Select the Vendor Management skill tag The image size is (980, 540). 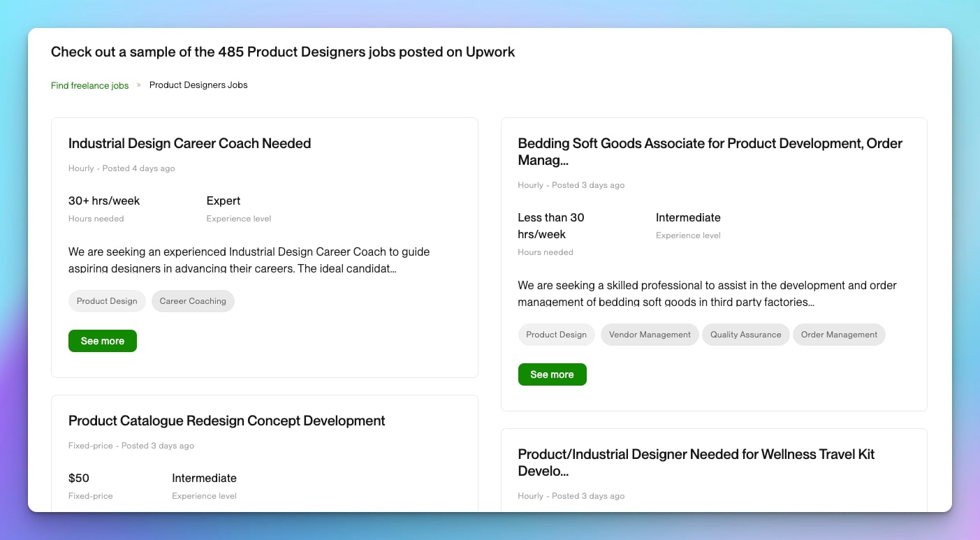[x=650, y=335]
